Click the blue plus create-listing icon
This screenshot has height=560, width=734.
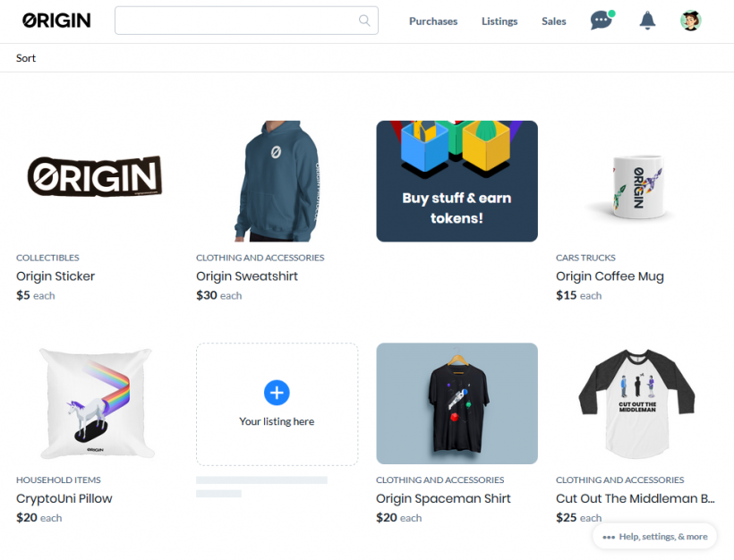[277, 393]
